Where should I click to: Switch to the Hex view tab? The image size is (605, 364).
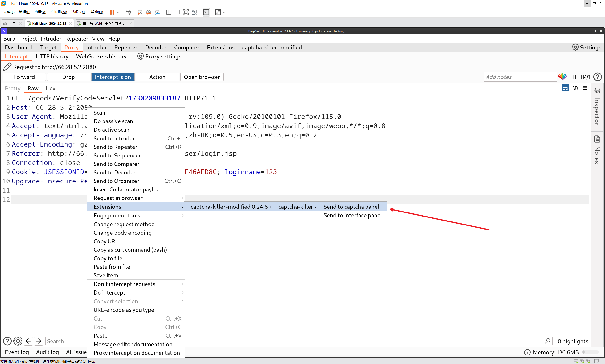tap(50, 88)
